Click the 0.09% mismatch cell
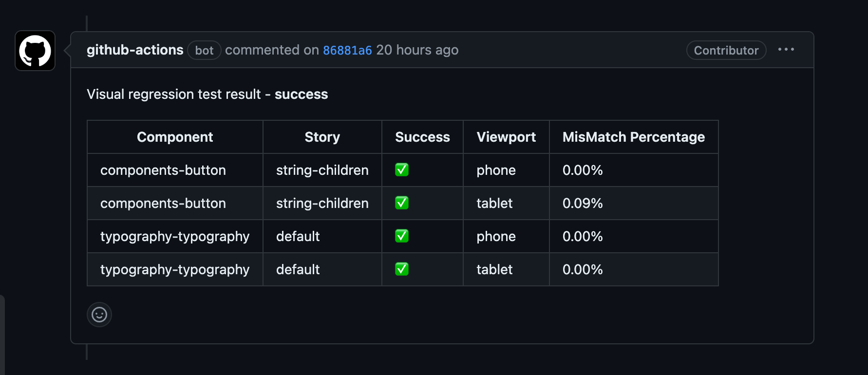Screen dimensions: 868x375 583,203
